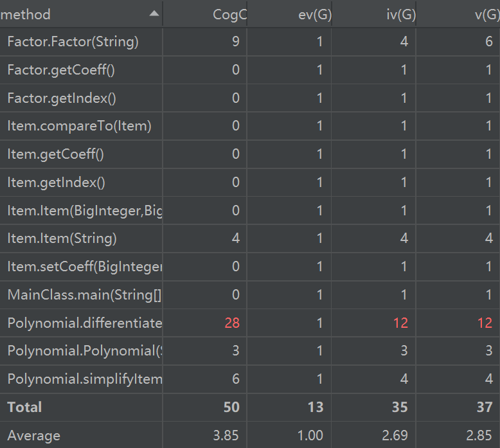Click the ascending sort arrow in method header
Viewport: 500px width, 448px height.
[154, 13]
